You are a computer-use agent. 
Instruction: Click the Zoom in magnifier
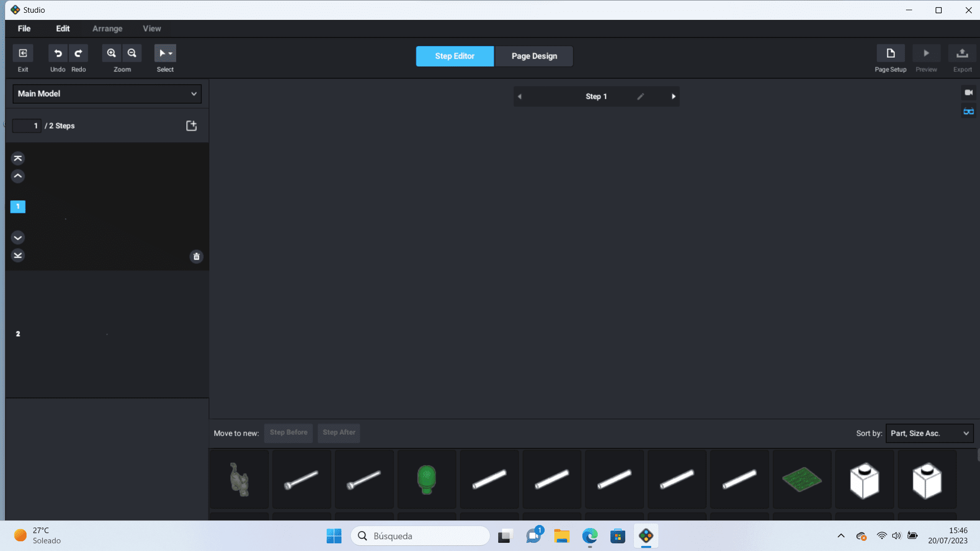[x=111, y=53]
